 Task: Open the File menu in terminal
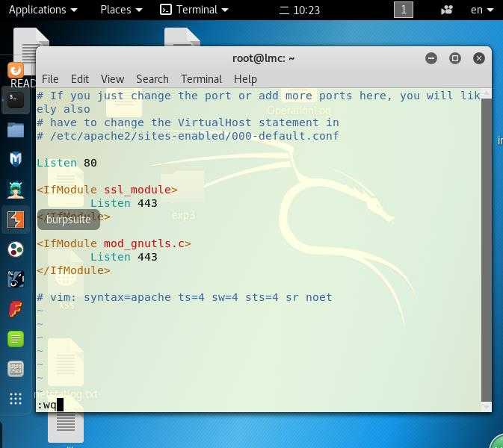pos(50,79)
